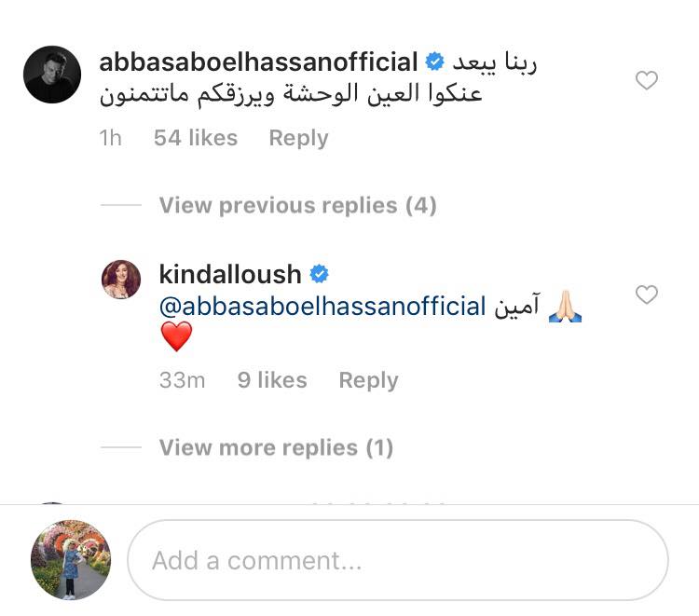Click the 33m timestamp

182,380
